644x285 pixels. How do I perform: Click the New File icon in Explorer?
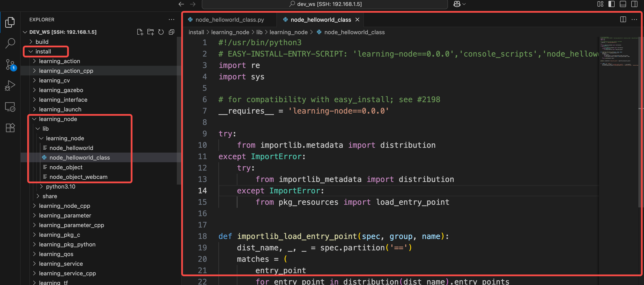(x=140, y=32)
